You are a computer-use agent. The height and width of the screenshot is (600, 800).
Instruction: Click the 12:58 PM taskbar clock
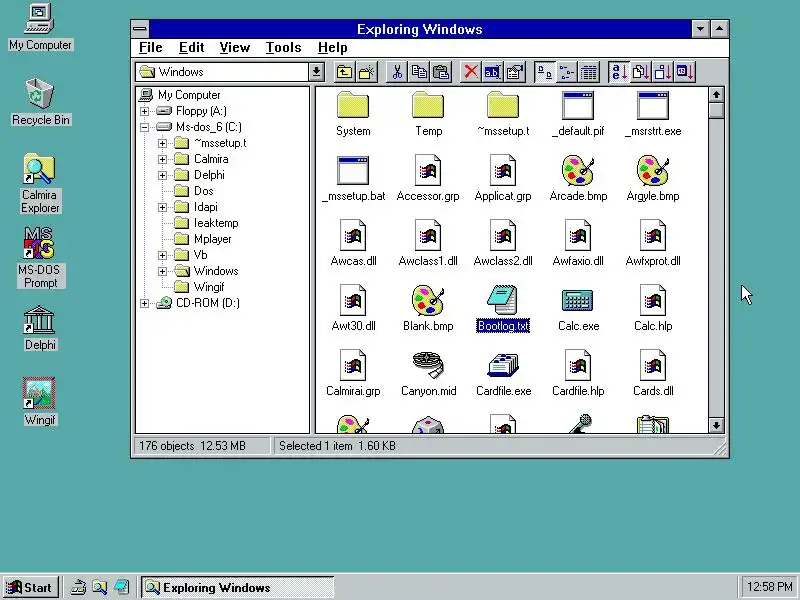pos(769,587)
